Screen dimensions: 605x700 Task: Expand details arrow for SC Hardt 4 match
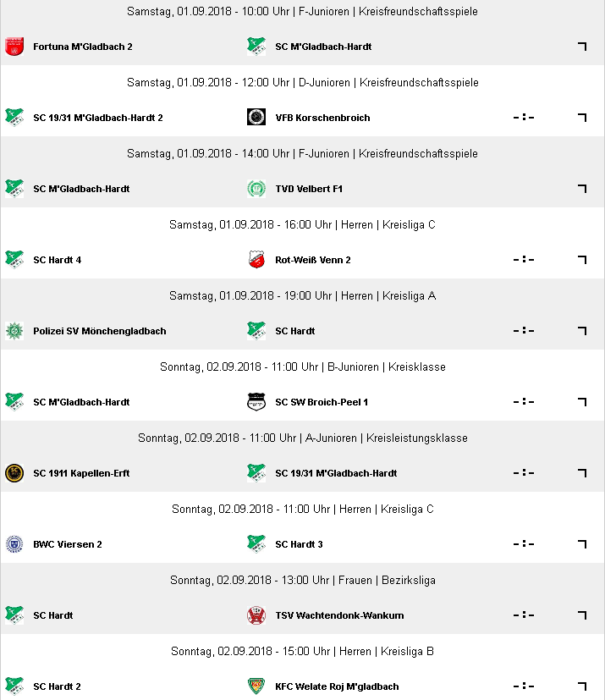point(582,260)
